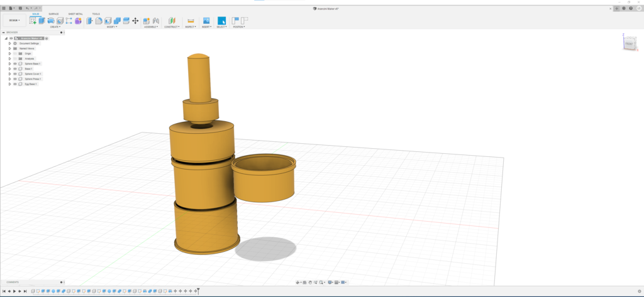
Task: Open the LS user profile menu
Action: [638, 8]
